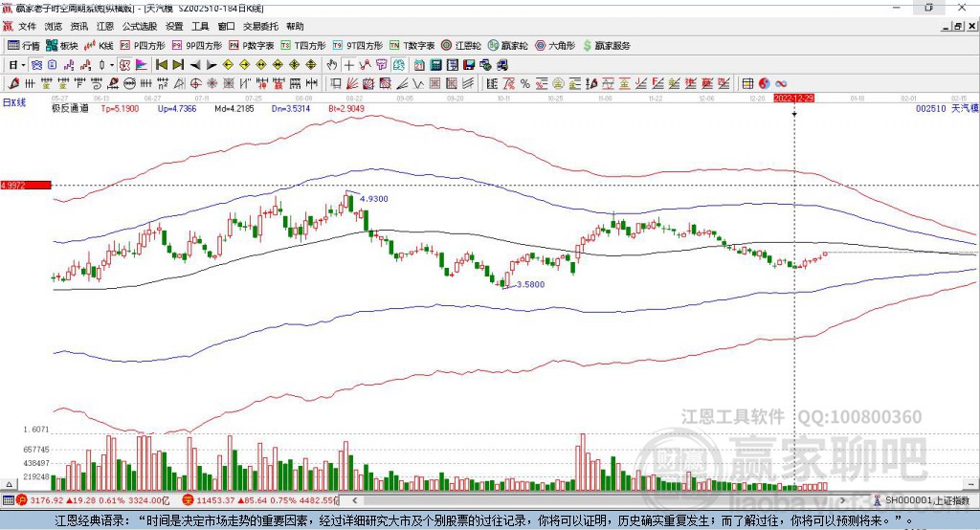Click the red 4.9972 price marker
This screenshot has height=530, width=980.
tap(25, 185)
